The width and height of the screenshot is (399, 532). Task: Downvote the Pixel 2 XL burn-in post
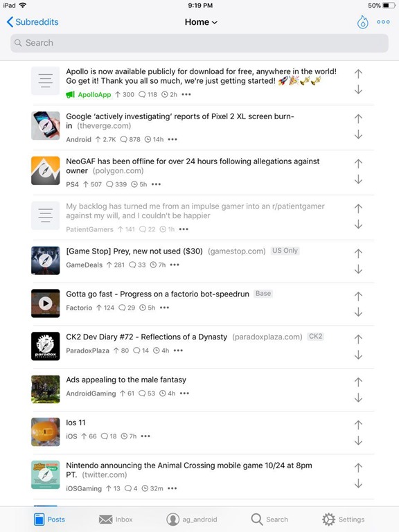pyautogui.click(x=358, y=134)
